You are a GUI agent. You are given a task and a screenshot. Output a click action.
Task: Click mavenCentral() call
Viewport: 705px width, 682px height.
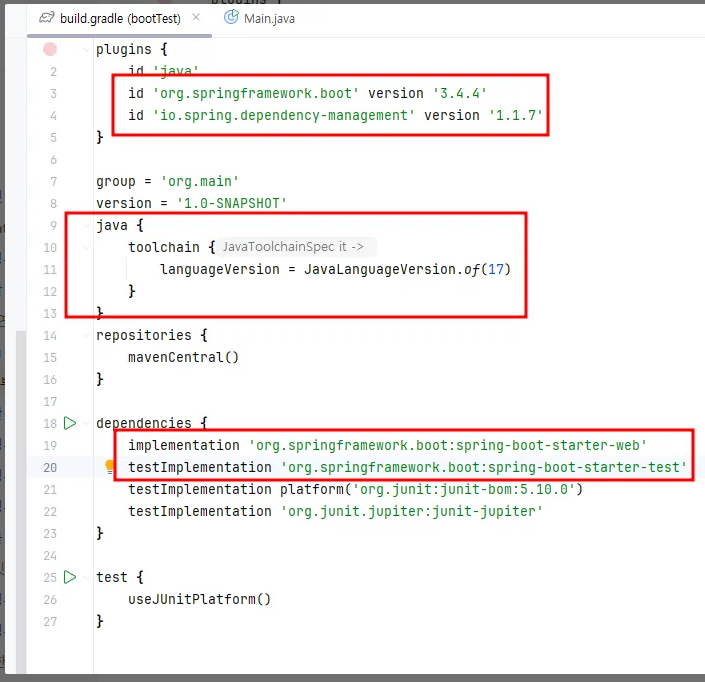tap(183, 357)
